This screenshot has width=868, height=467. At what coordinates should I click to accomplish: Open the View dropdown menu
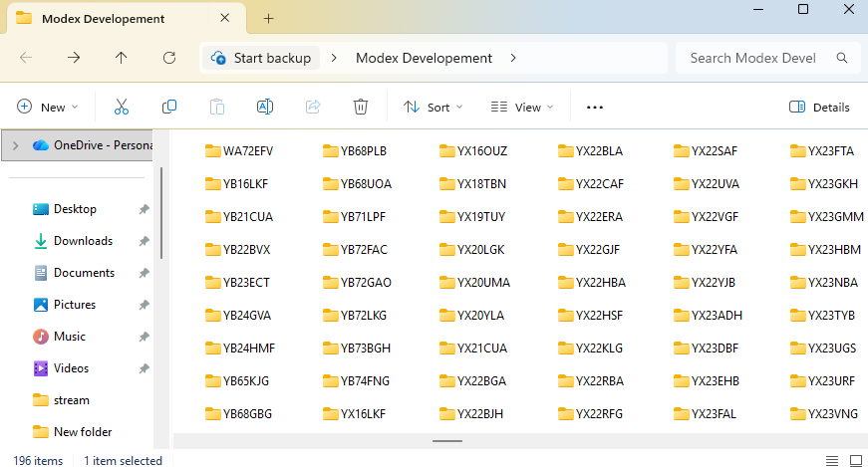click(x=519, y=107)
